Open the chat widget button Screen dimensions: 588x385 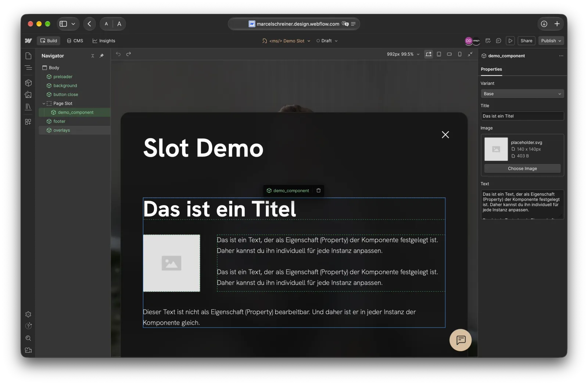pos(460,340)
